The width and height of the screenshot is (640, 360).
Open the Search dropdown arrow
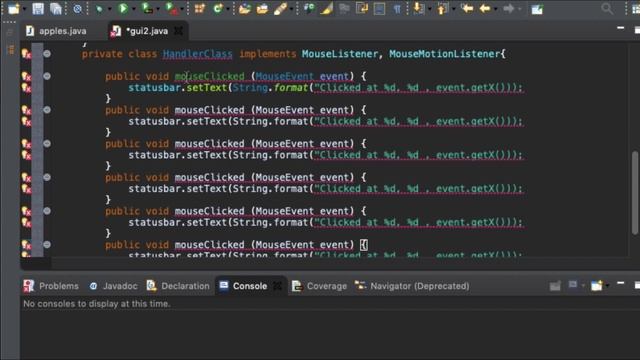(291, 9)
